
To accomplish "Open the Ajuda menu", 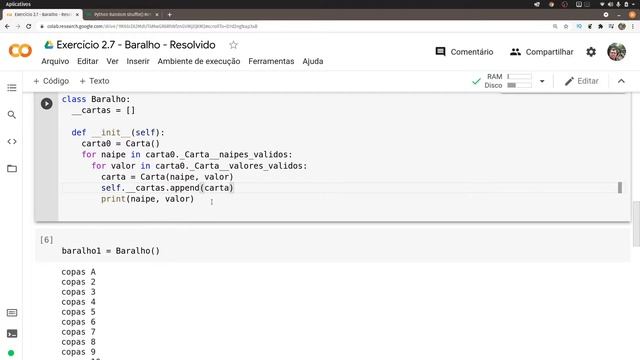I will coord(313,61).
